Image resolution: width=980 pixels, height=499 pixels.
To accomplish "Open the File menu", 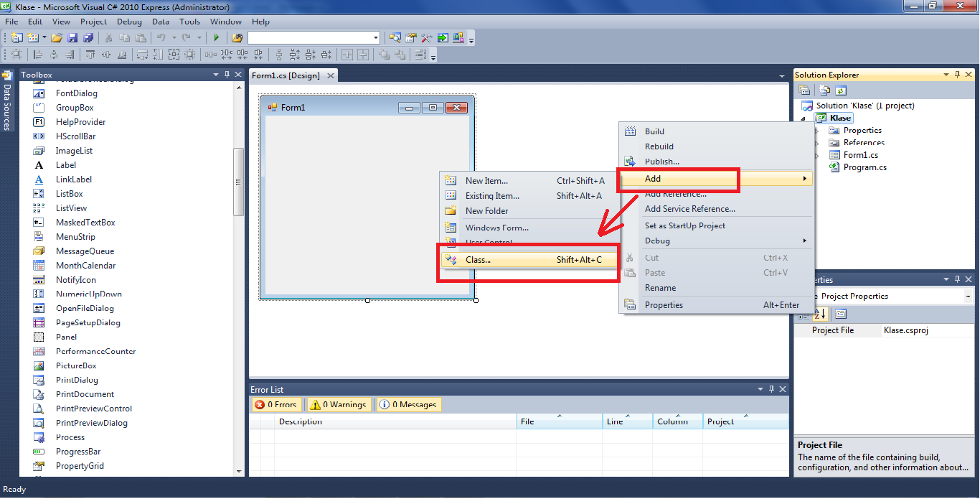I will (x=11, y=22).
